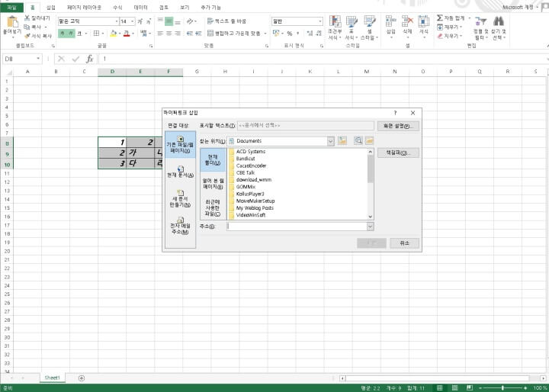The image size is (549, 392).
Task: Open the font name dropdown (맑은 고딕)
Action: 117,21
